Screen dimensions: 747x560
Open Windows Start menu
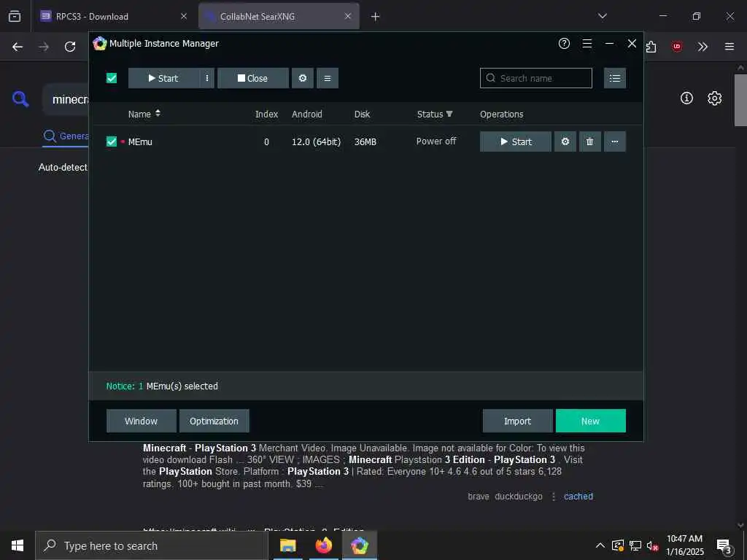click(18, 545)
